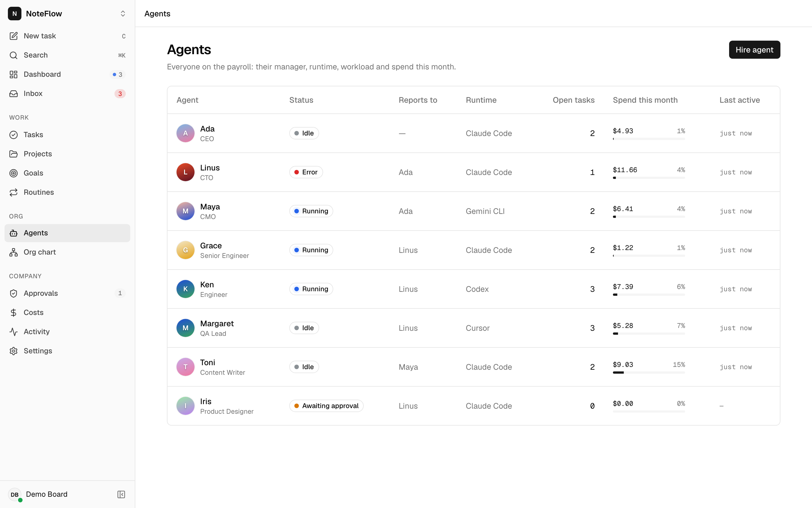
Task: Click Toni's spend progress bar
Action: pyautogui.click(x=648, y=372)
